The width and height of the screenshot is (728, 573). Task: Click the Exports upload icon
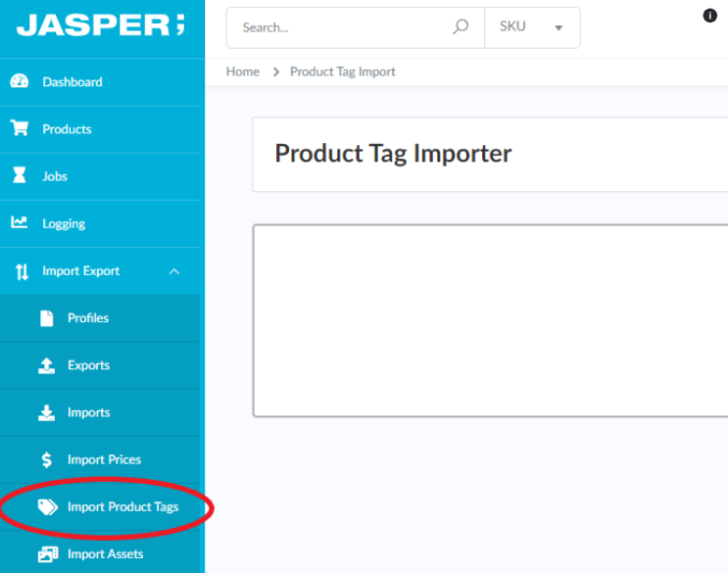pos(46,365)
